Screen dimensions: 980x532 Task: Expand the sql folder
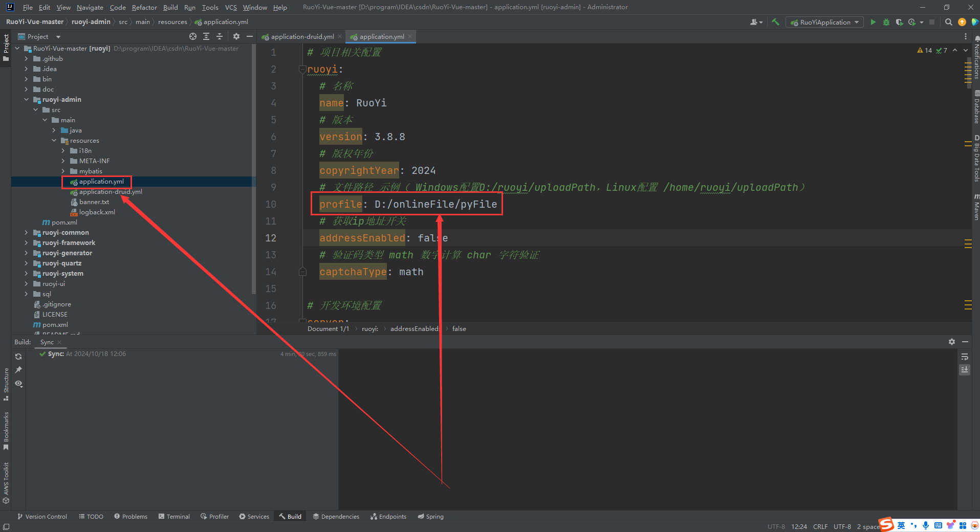coord(26,294)
